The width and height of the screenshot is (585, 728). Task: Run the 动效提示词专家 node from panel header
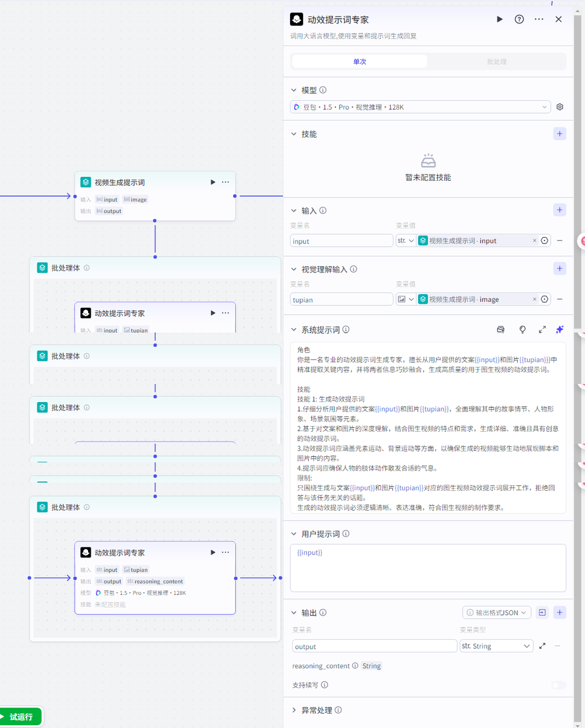point(499,19)
